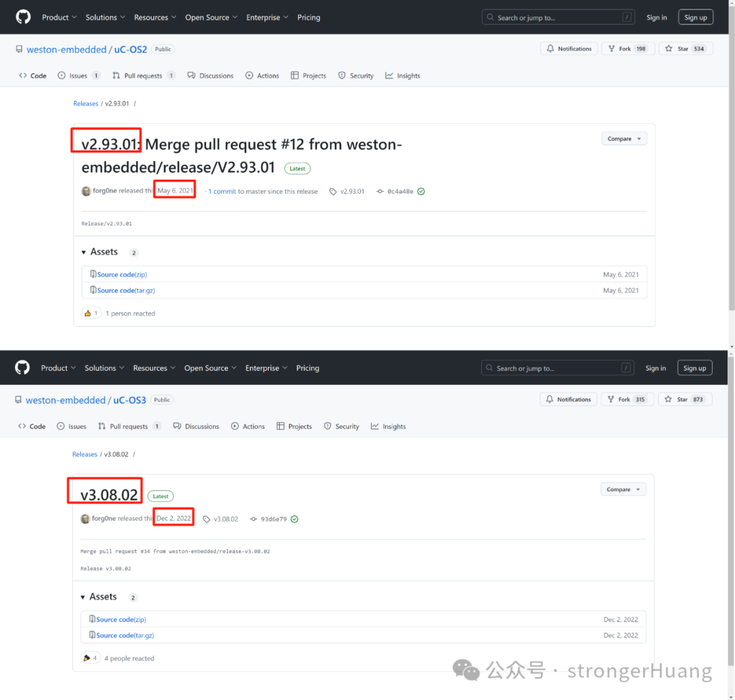Open Product menu in uC-OS2 page header

pos(59,17)
